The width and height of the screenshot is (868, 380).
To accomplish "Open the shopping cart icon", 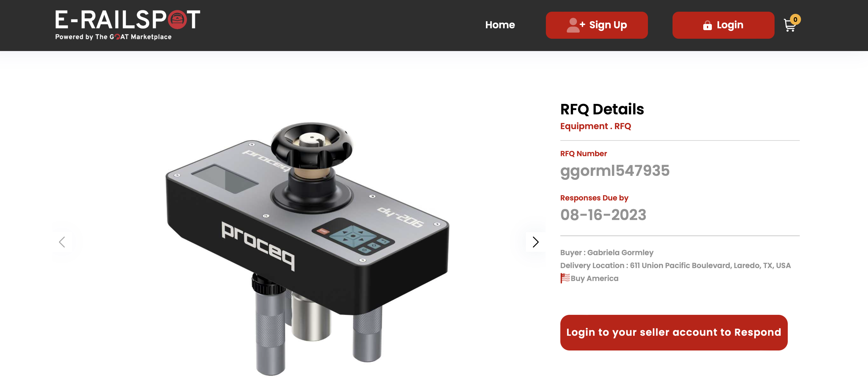I will click(x=789, y=25).
